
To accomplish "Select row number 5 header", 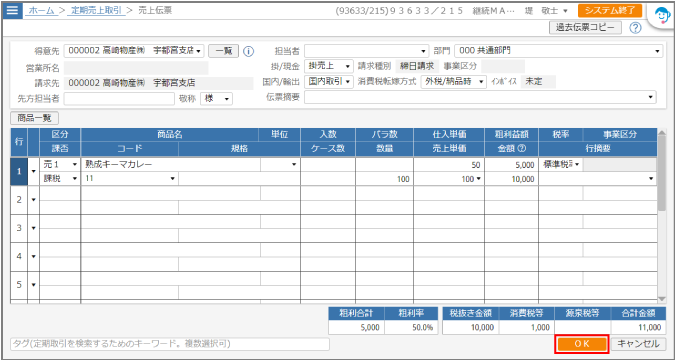I will point(19,285).
